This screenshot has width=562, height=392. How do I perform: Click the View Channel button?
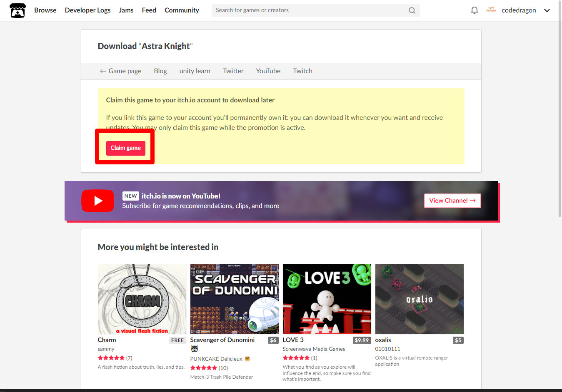[452, 201]
